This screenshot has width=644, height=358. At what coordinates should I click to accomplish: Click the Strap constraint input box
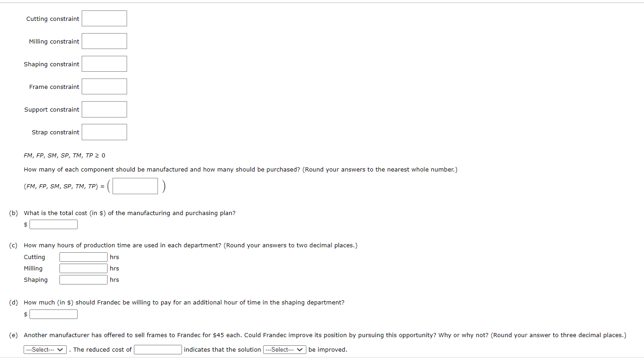coord(104,132)
